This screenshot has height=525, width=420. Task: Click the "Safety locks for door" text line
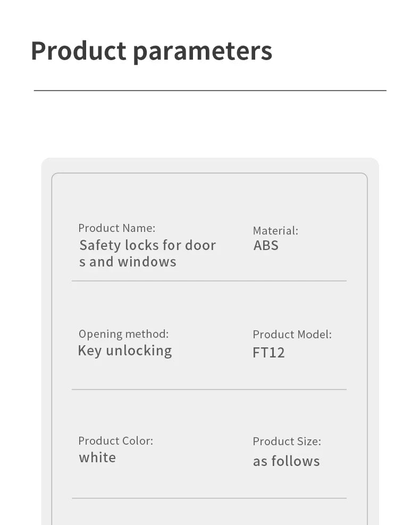click(x=148, y=245)
